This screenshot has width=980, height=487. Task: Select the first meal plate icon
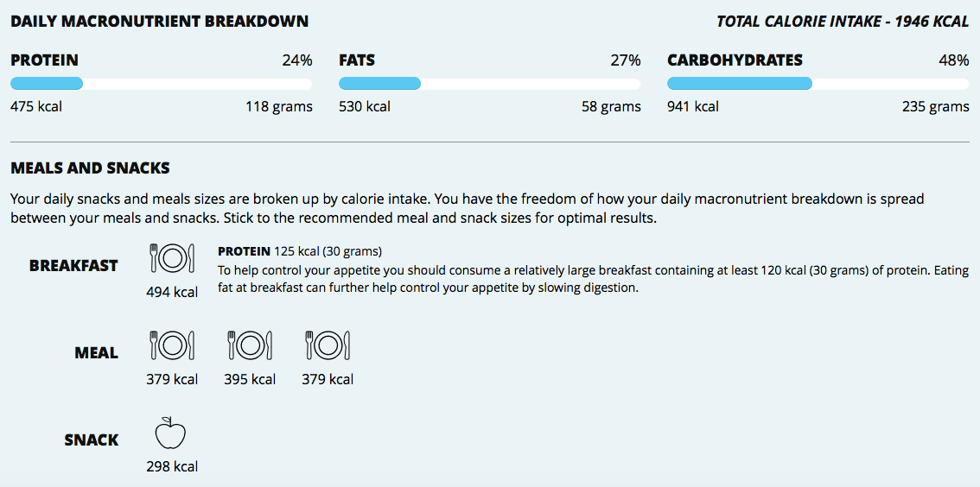[x=172, y=345]
